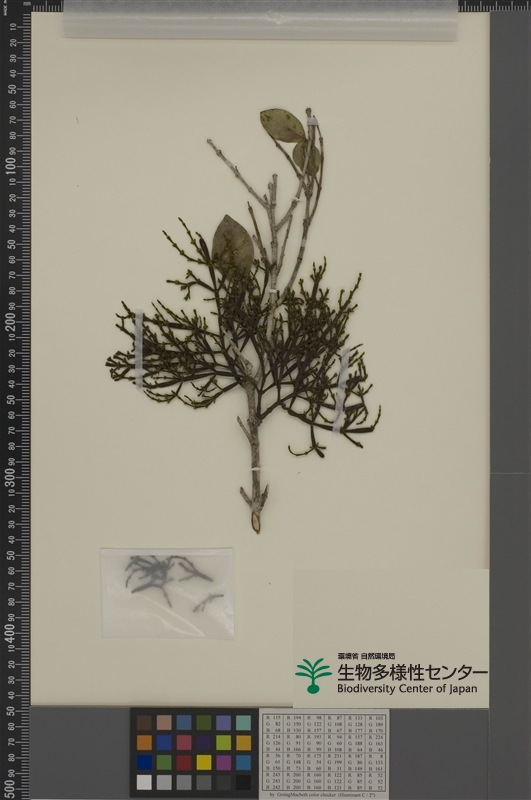Click the 400 mark on the left ruler
This screenshot has width=531, height=800.
[10, 633]
